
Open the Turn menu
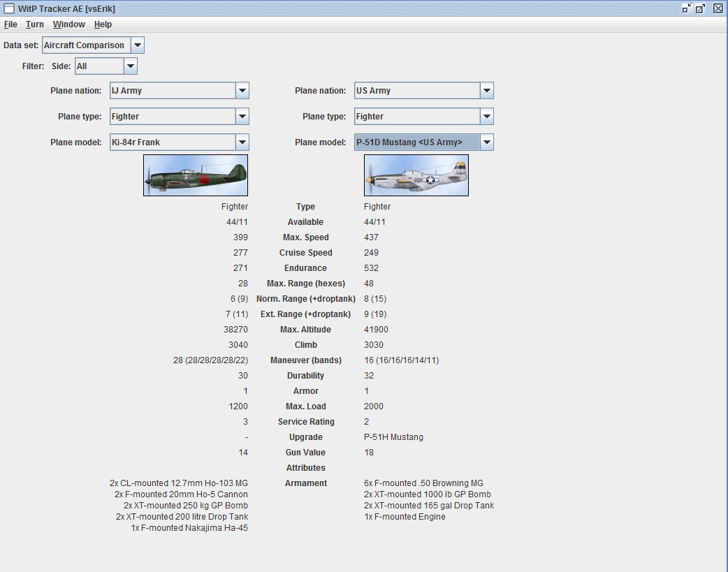(34, 24)
